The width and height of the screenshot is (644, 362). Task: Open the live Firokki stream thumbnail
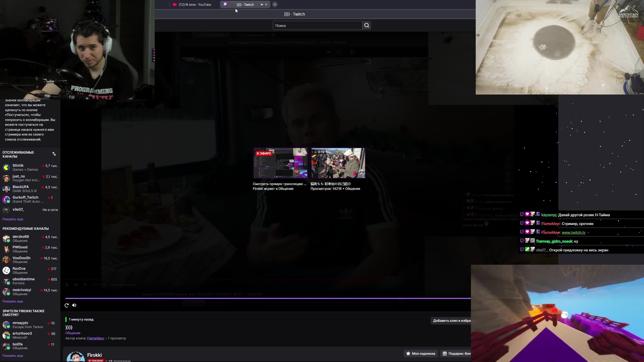pos(280,163)
